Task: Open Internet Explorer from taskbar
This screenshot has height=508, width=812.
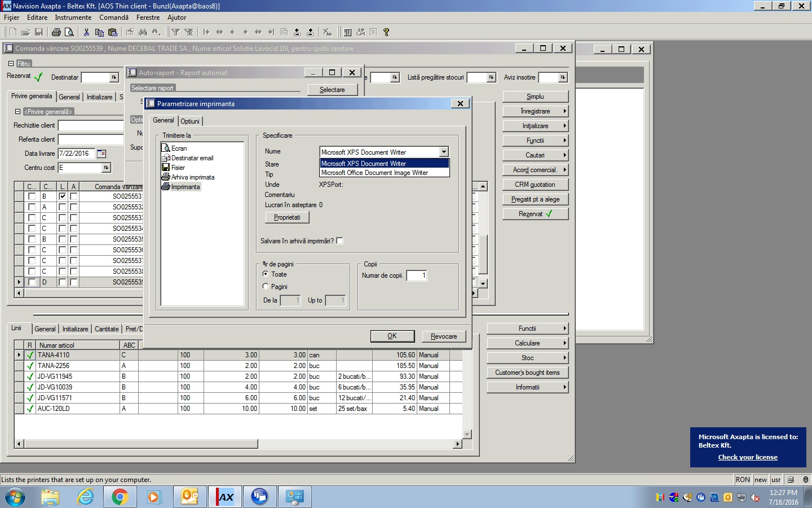Action: pos(85,497)
